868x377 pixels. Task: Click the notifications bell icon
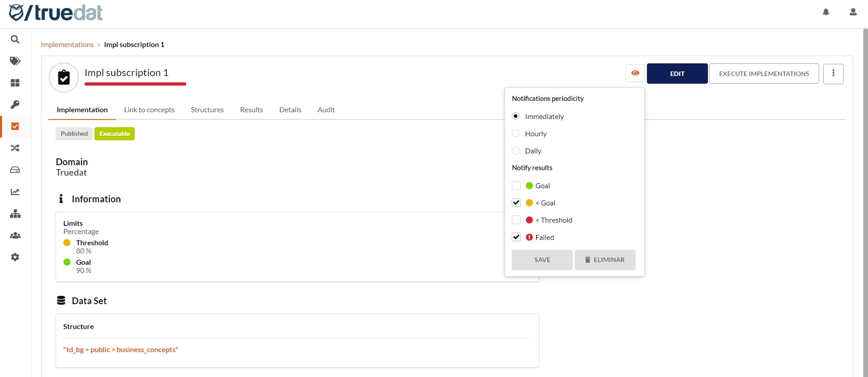pos(826,12)
